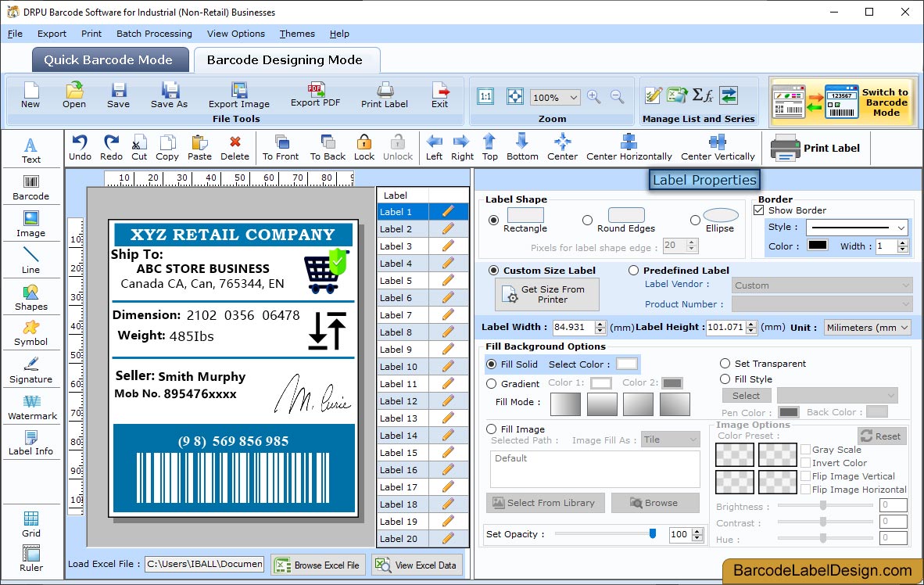
Task: Open the zoom percentage dropdown
Action: [573, 97]
